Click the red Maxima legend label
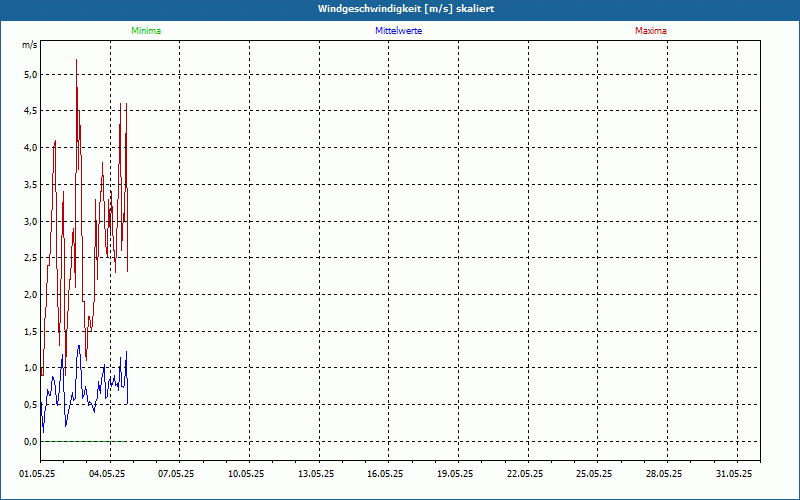Screen dimensions: 800x500 651,31
